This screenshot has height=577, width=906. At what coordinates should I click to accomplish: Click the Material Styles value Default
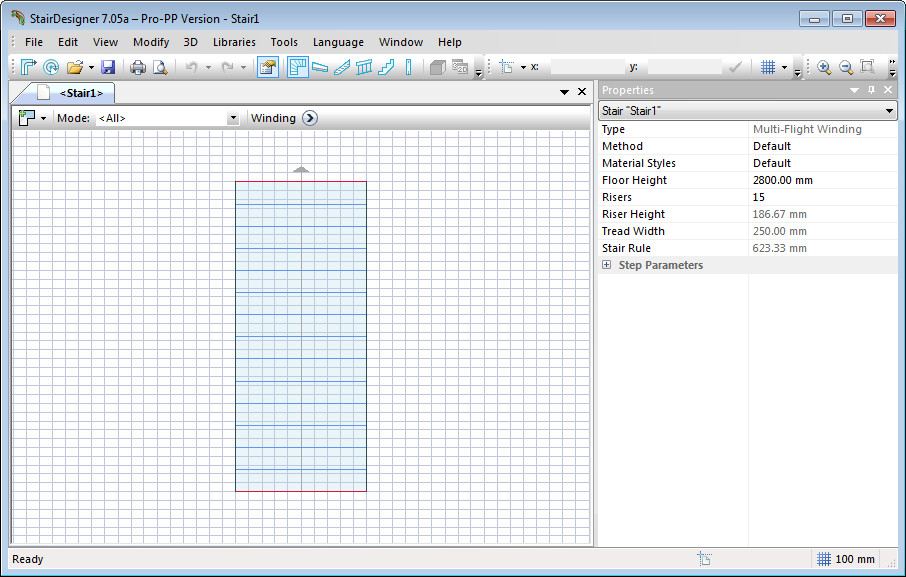point(823,163)
